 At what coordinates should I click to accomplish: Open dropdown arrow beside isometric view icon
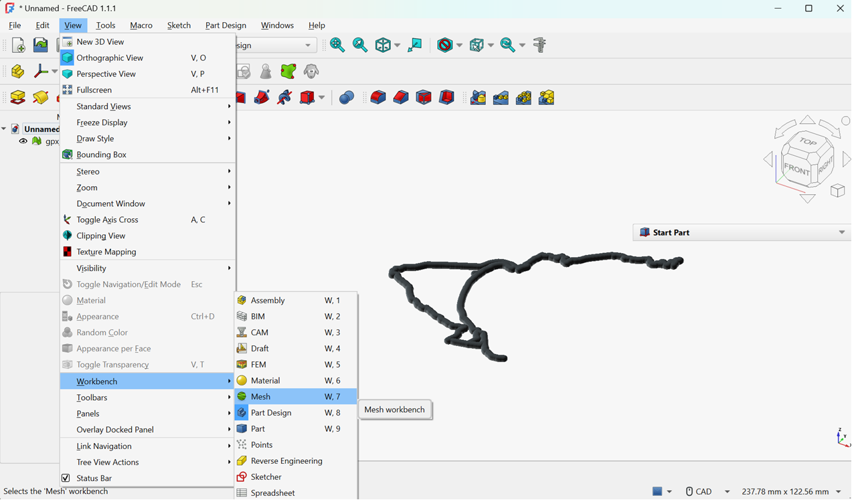pos(397,46)
